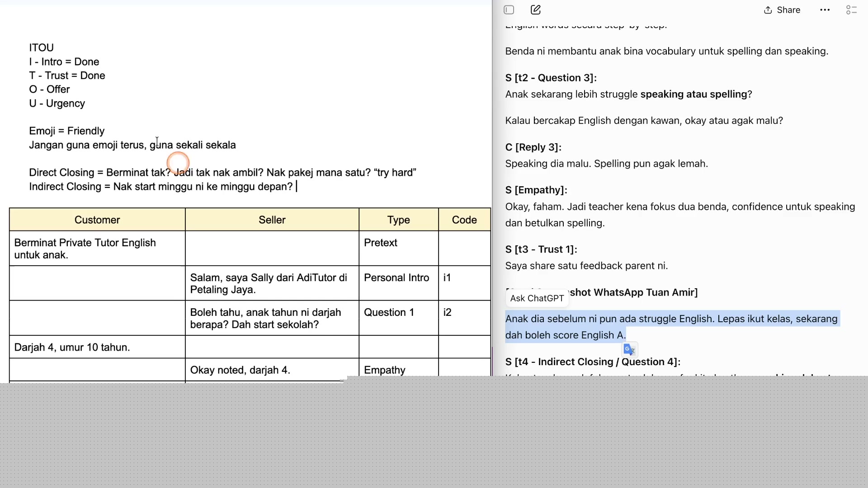The height and width of the screenshot is (488, 868).
Task: Click the 'S [t3 - Trust 1]:' heading
Action: point(541,249)
